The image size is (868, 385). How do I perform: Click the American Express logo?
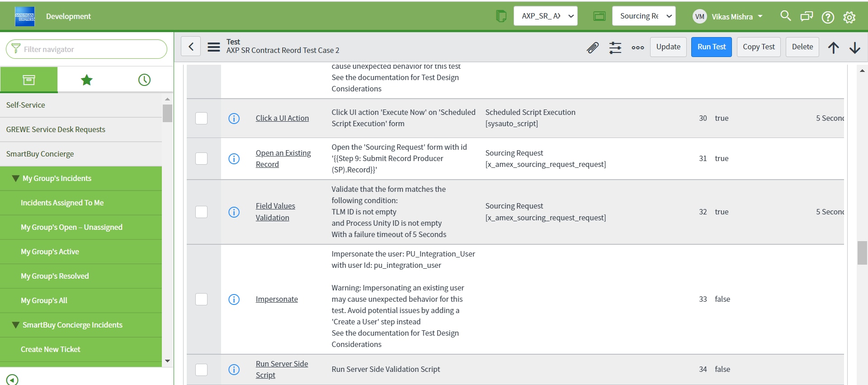click(25, 16)
